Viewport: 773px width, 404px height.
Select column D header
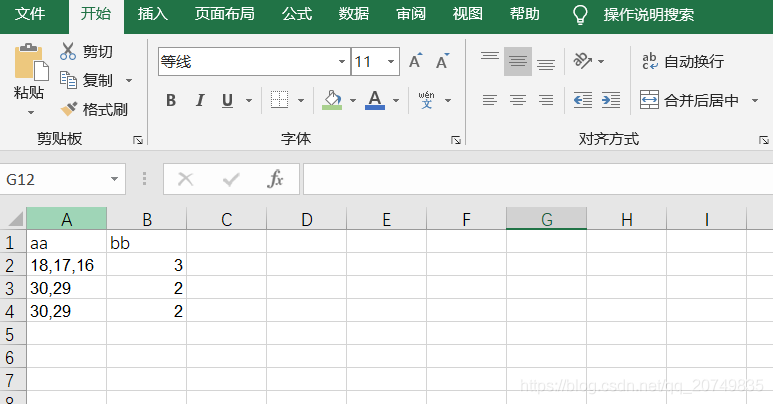307,219
